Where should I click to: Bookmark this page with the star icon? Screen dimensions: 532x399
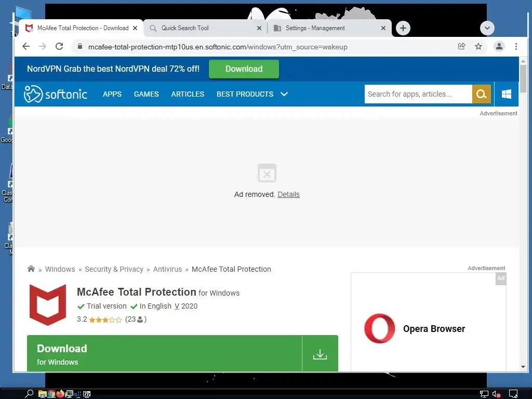point(478,46)
